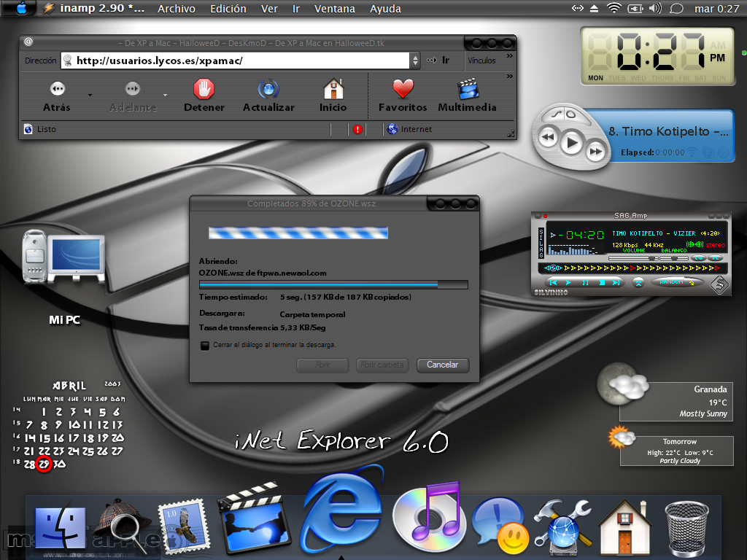The image size is (747, 560).
Task: Open the Adelante history dropdown arrow
Action: coord(166,96)
